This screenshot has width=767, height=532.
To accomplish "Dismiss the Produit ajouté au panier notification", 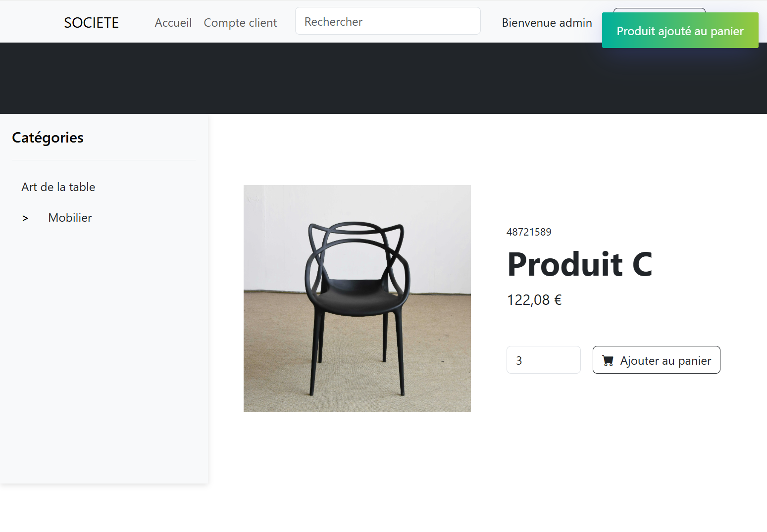I will (x=679, y=31).
